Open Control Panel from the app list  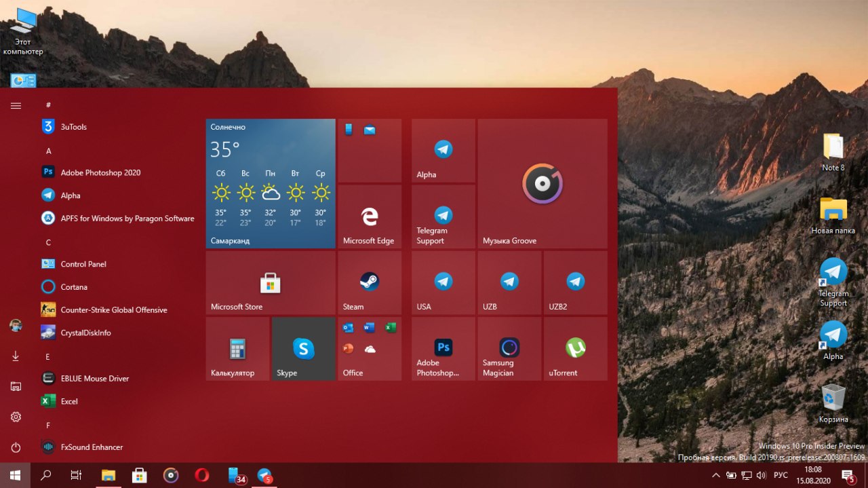(x=119, y=264)
